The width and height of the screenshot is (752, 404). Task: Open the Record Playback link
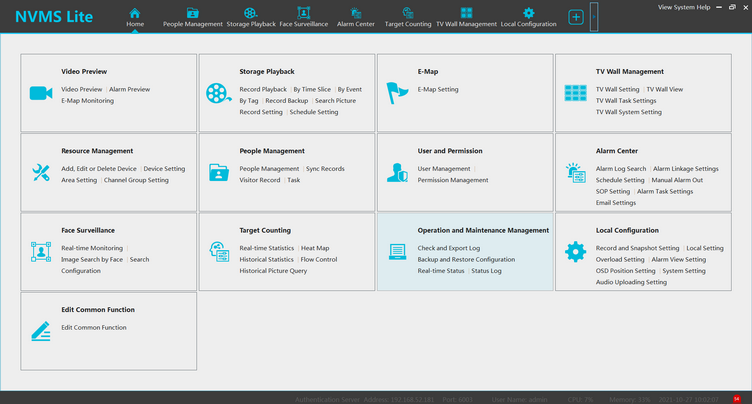263,89
